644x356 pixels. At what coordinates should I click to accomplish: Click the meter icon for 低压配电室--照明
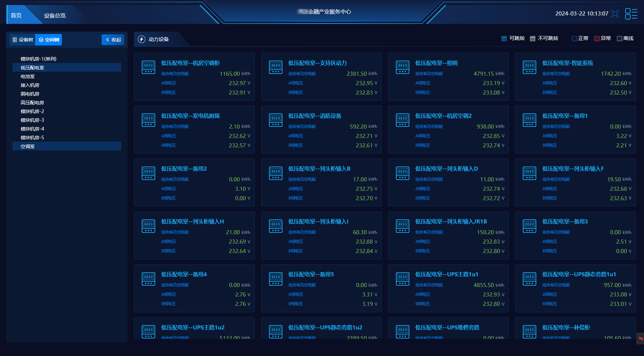(402, 67)
